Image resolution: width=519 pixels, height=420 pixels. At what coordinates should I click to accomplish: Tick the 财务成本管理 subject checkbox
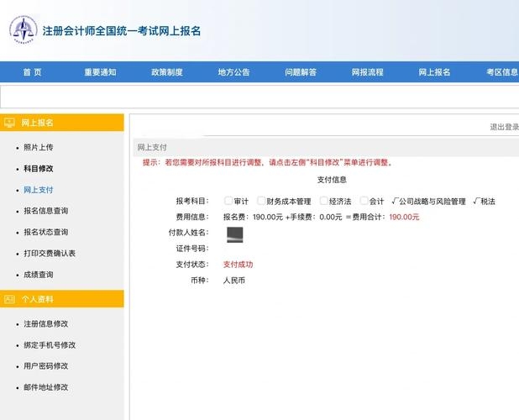click(261, 201)
